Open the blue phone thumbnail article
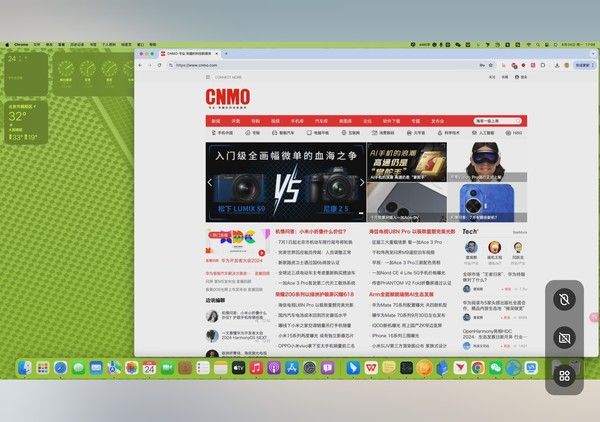Screen dimensions: 600x422 (x=487, y=202)
